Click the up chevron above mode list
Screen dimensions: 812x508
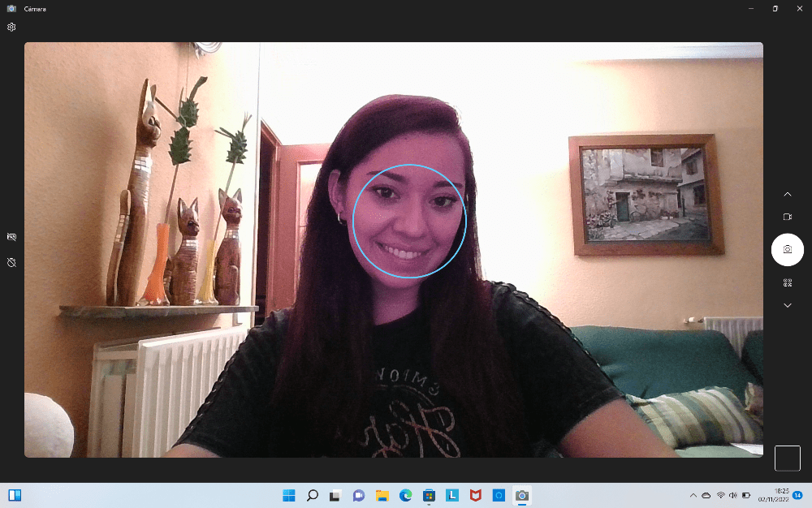click(787, 194)
